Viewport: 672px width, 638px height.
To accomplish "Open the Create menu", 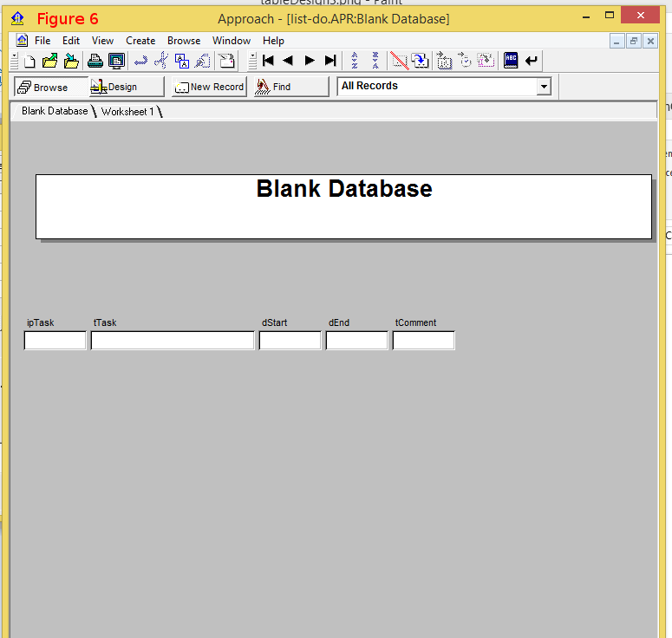I will 140,41.
